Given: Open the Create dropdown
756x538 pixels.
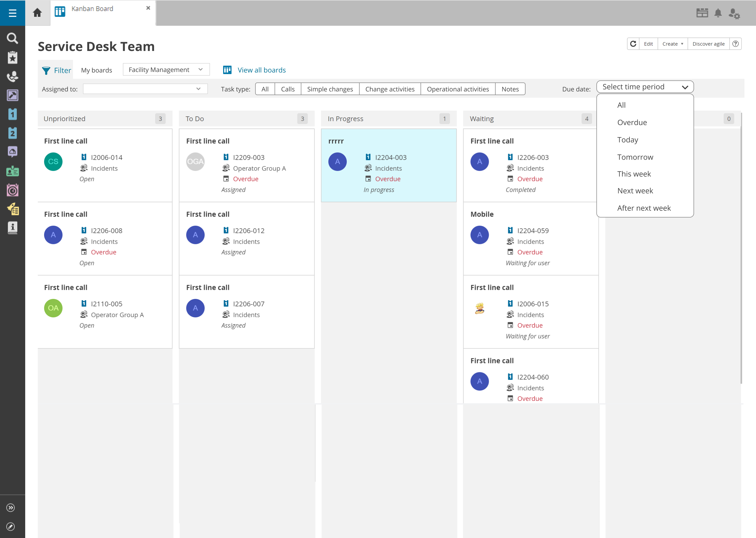Looking at the screenshot, I should [672, 43].
